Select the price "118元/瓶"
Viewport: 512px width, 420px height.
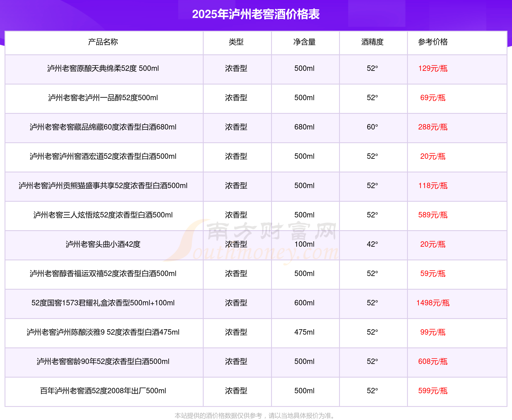point(433,186)
